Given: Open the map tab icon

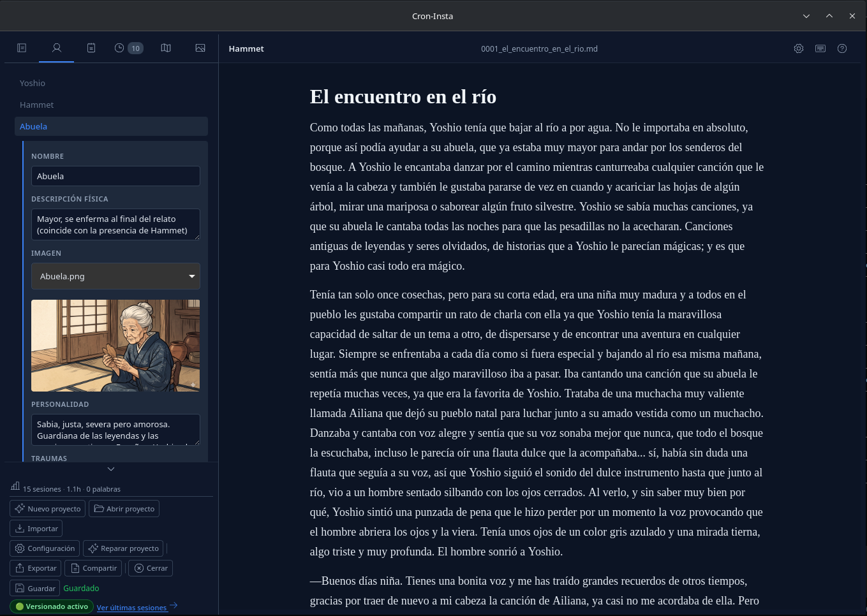Looking at the screenshot, I should pos(166,48).
